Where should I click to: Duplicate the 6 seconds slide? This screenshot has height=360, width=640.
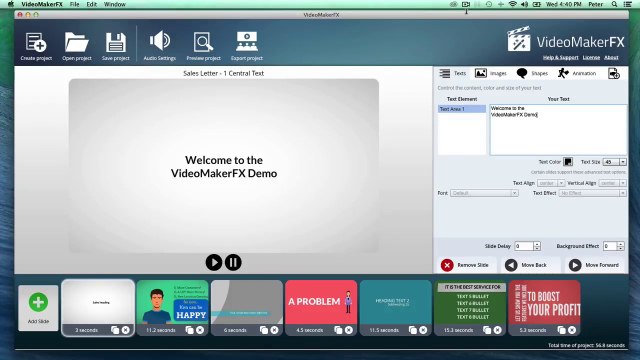(x=264, y=330)
